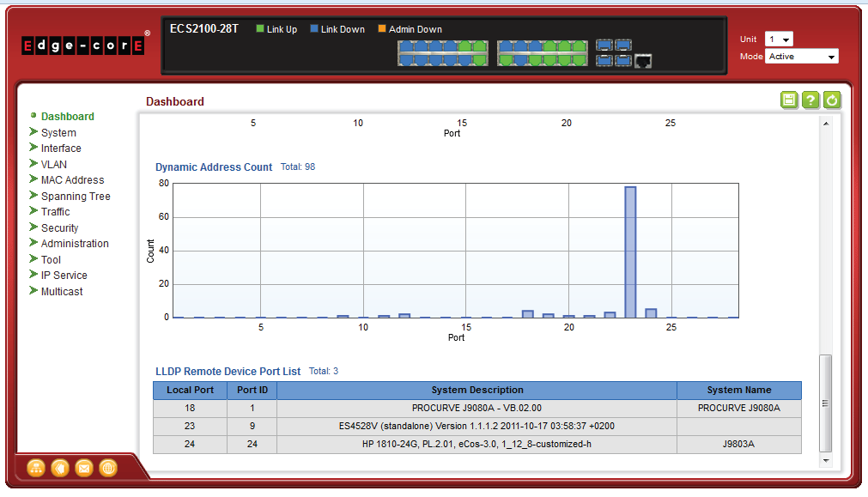Open the Administration menu item
The image size is (868, 497).
75,244
